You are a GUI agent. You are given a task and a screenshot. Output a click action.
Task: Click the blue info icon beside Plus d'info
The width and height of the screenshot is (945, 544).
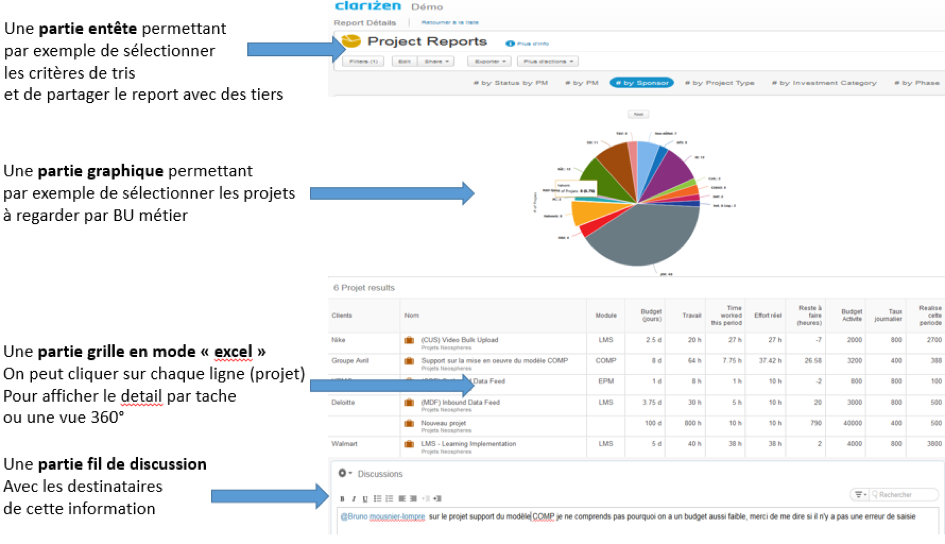click(x=510, y=43)
